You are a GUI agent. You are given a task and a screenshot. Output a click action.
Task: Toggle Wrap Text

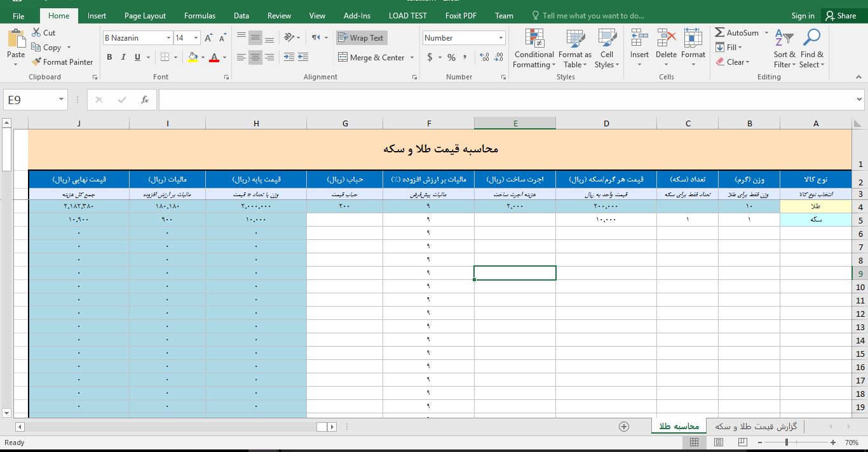point(360,38)
